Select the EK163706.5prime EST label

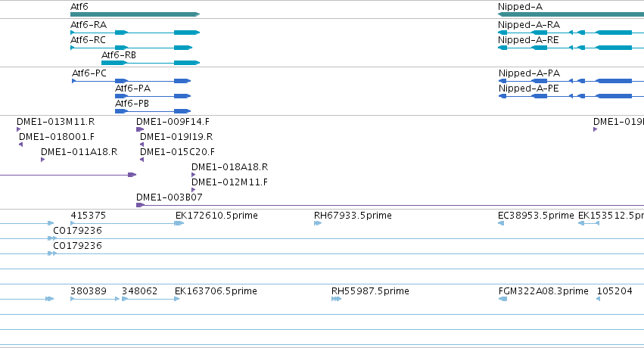point(216,291)
